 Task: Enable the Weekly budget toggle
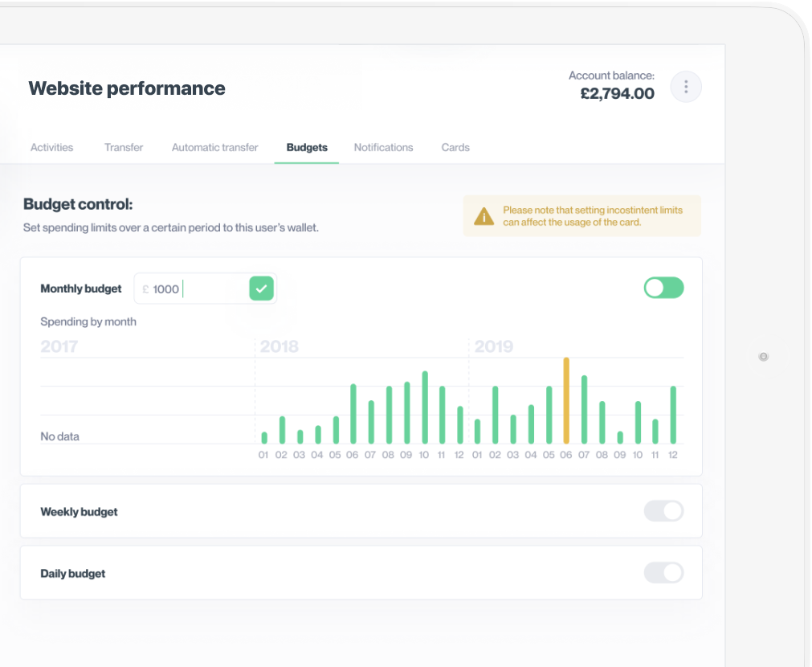(x=663, y=511)
